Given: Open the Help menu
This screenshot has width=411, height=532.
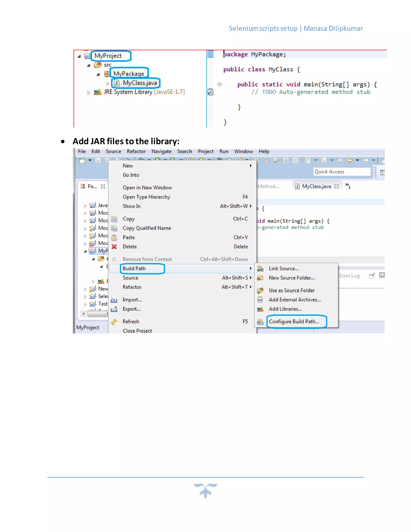Looking at the screenshot, I should pos(264,151).
